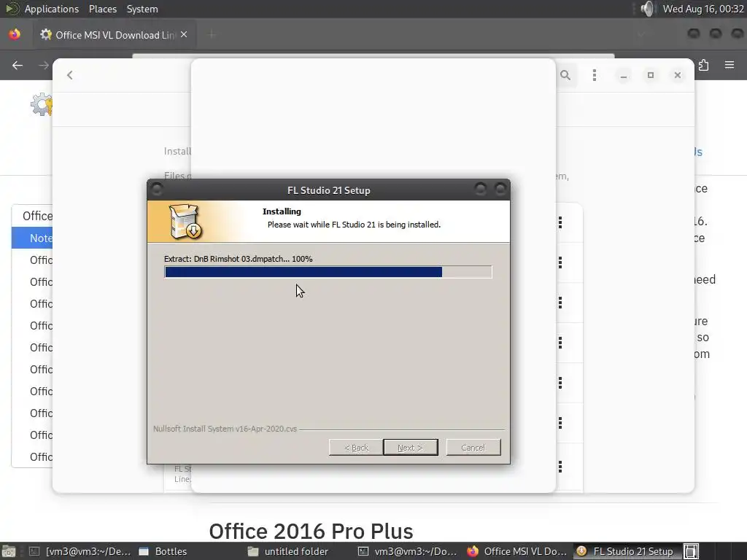Open the bottom three-dot row menu in Bottles
The image size is (747, 560).
point(560,467)
